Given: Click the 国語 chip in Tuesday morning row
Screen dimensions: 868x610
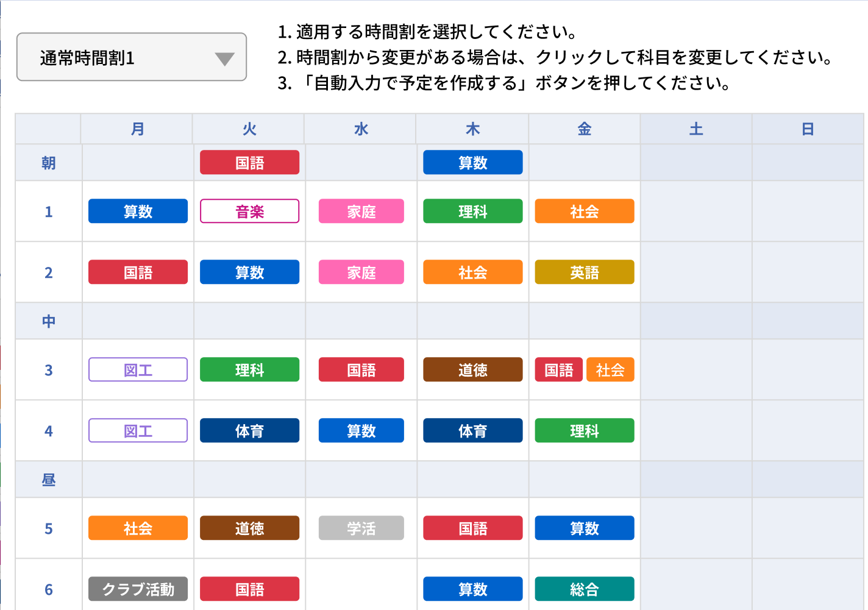Looking at the screenshot, I should coord(249,163).
